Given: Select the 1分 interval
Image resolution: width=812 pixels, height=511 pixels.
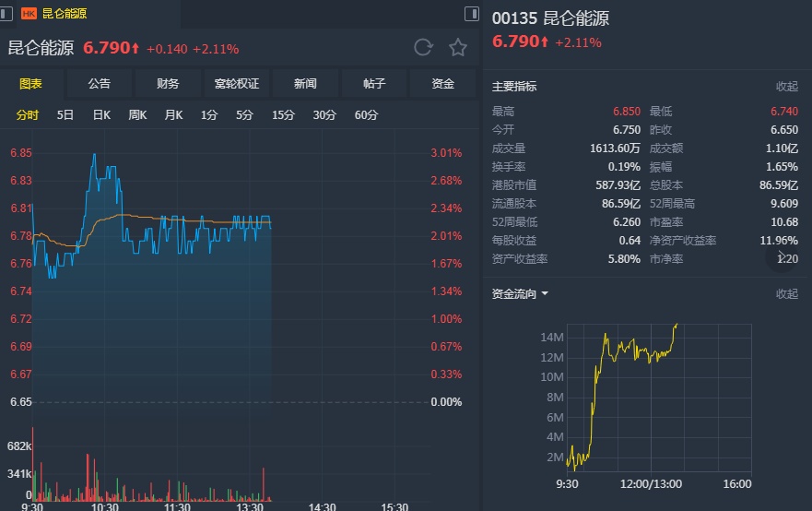Looking at the screenshot, I should 208,115.
